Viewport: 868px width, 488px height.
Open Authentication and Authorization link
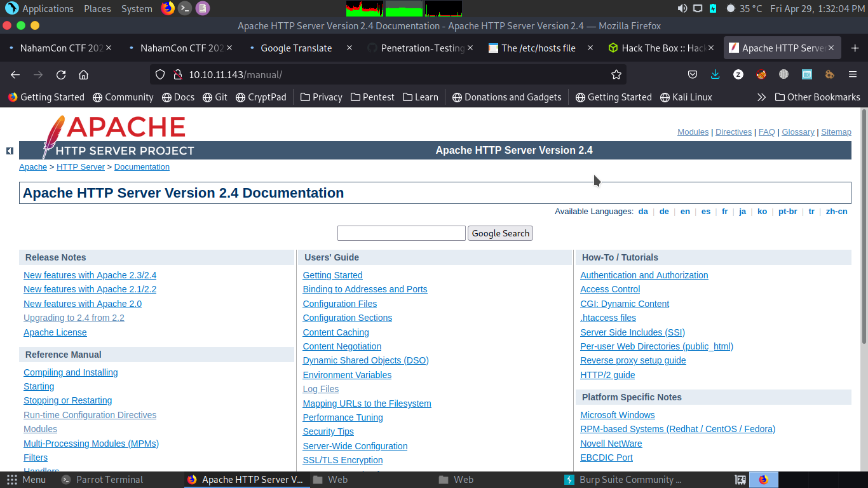coord(644,275)
